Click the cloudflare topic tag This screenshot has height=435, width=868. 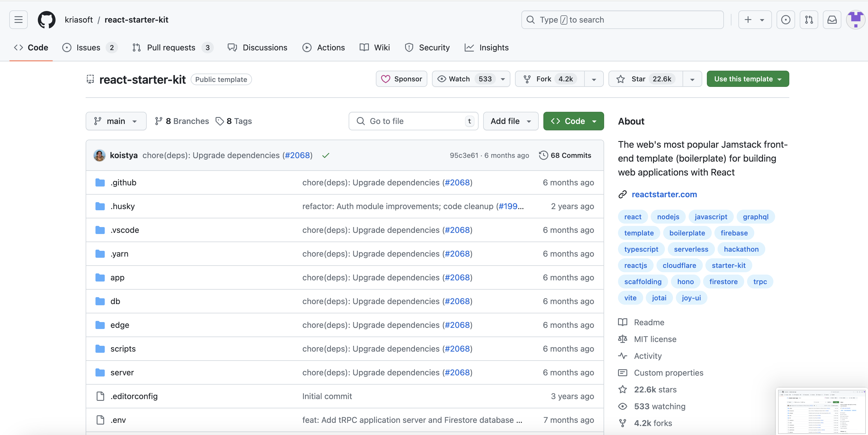click(x=679, y=265)
